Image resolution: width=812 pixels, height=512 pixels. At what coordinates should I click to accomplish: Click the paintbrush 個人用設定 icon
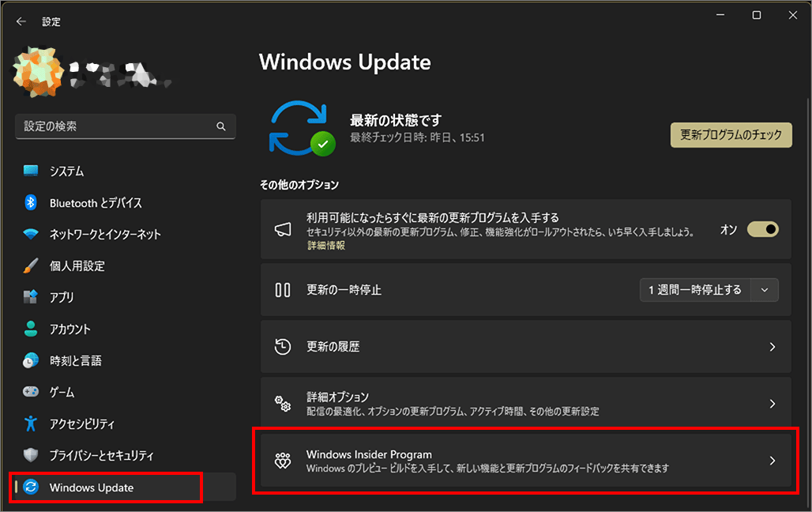tap(31, 265)
